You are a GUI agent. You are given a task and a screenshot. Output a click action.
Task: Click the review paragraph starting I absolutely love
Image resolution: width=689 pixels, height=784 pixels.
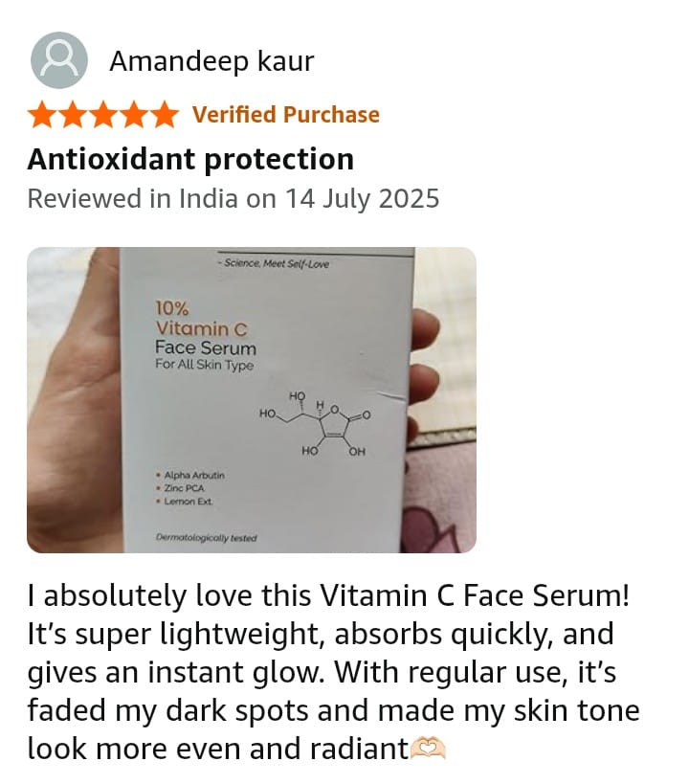(x=334, y=672)
